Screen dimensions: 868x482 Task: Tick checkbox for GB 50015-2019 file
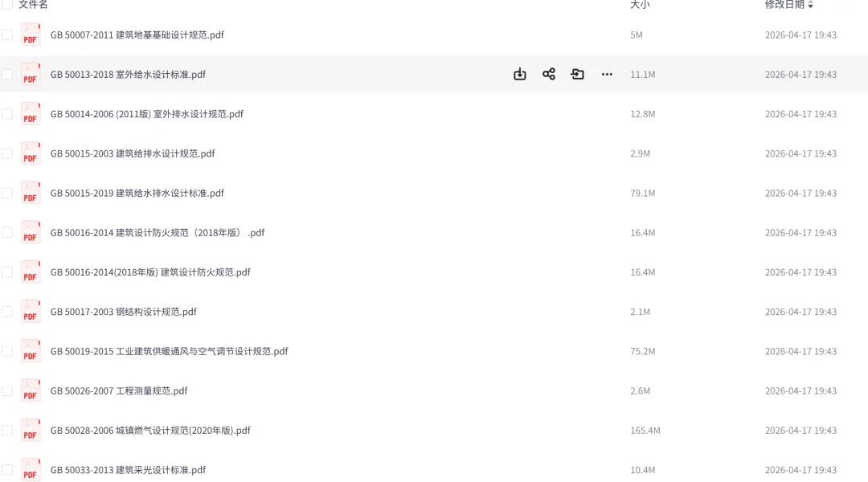[x=7, y=193]
